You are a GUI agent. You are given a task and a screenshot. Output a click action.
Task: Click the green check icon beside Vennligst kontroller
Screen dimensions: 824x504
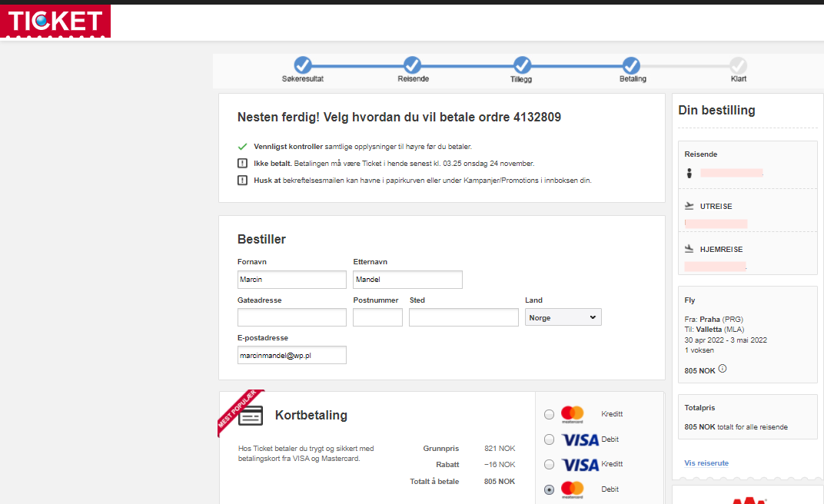(x=242, y=147)
